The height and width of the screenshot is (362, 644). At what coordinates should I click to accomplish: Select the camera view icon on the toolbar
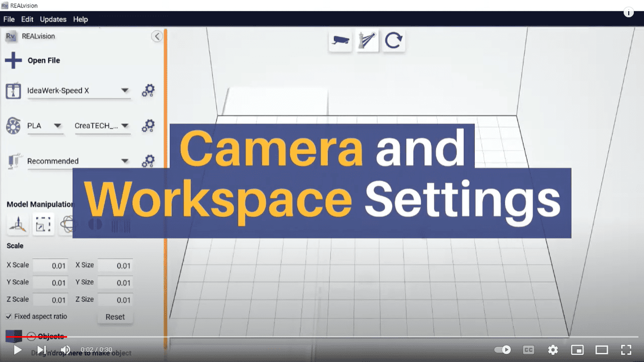pos(340,40)
